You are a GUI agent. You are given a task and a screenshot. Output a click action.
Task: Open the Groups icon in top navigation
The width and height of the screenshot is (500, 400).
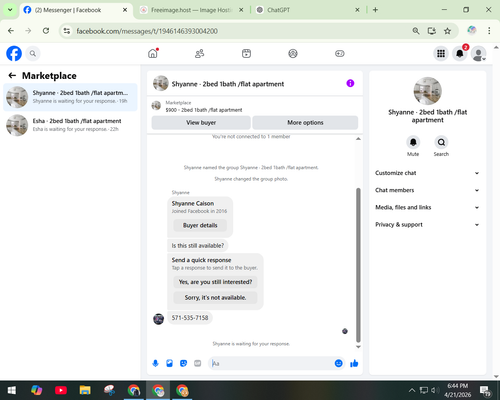[x=293, y=53]
